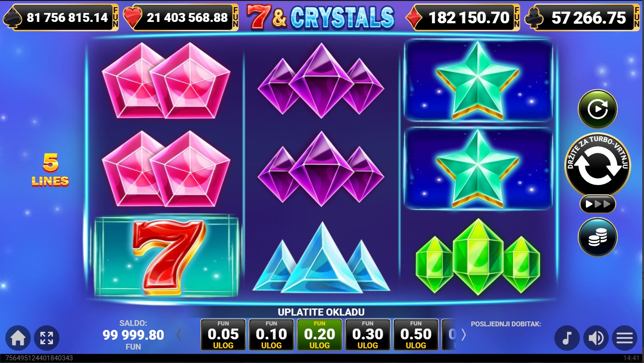The width and height of the screenshot is (644, 363).
Task: Select the 0.50 ULOG bet
Action: click(x=416, y=334)
